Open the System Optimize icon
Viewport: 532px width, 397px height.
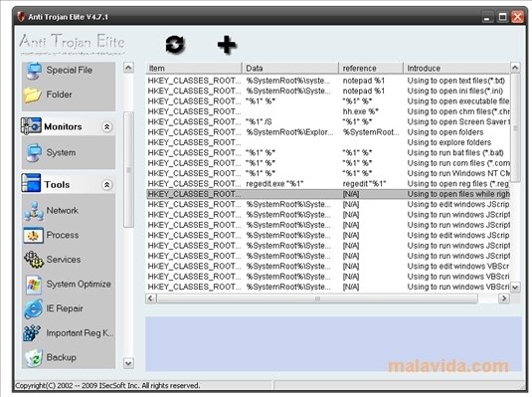[x=34, y=285]
